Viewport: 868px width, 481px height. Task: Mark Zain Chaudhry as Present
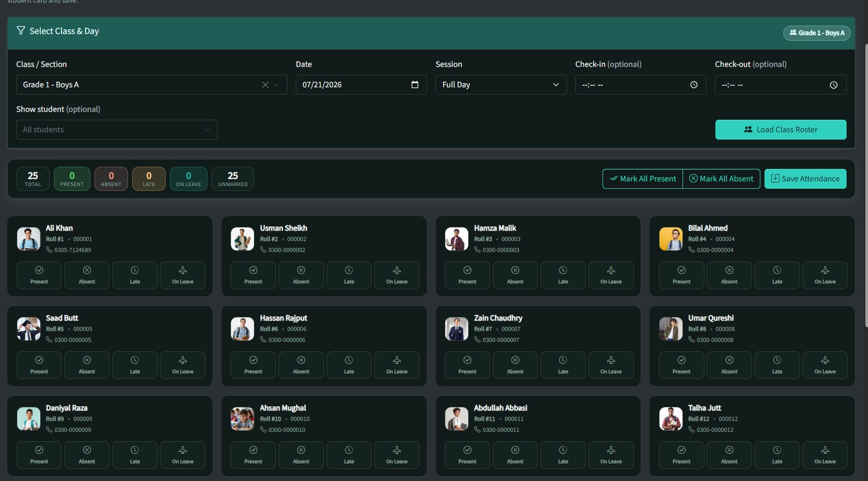[467, 365]
